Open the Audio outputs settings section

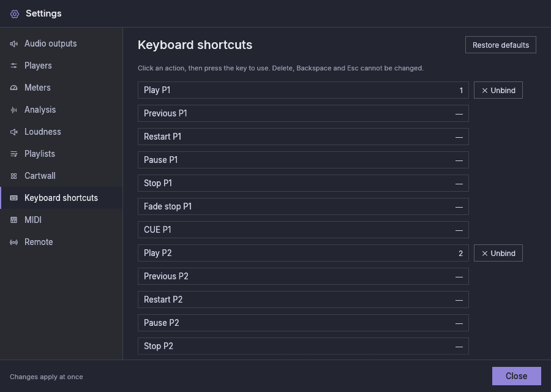coord(61,43)
